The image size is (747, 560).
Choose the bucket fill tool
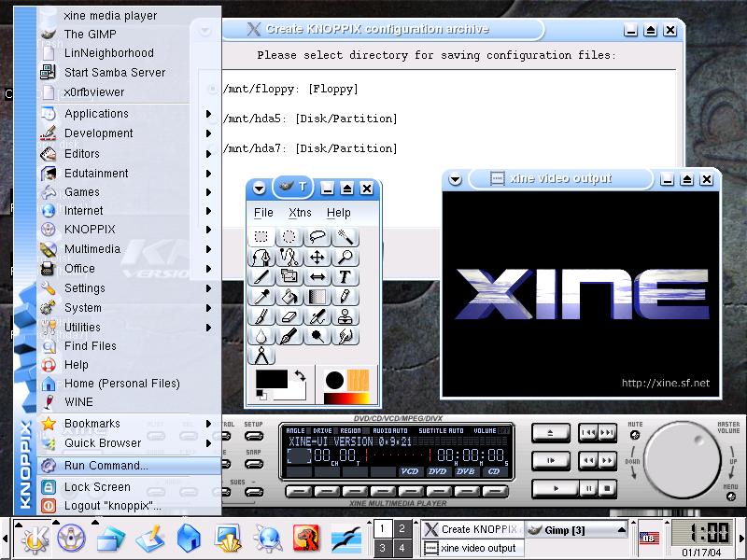[289, 297]
